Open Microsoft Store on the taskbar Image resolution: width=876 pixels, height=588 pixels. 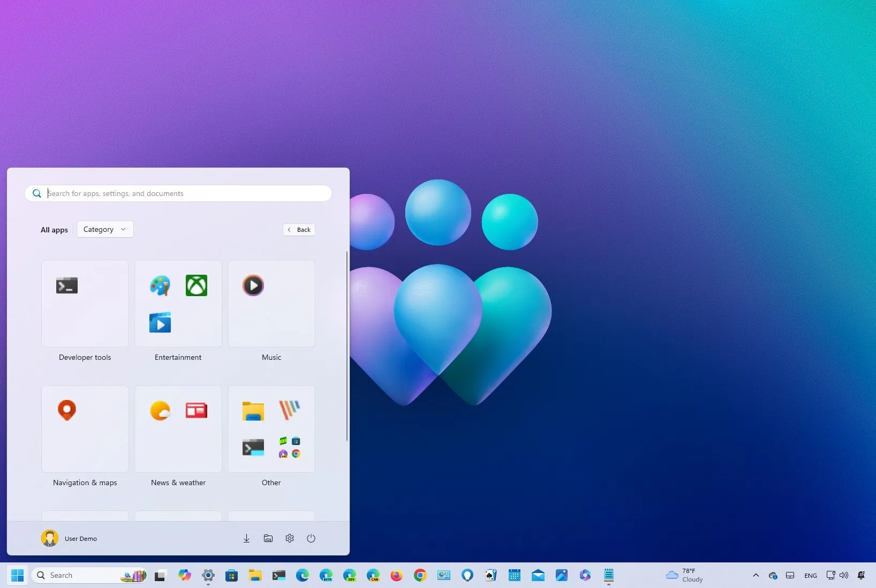point(232,575)
